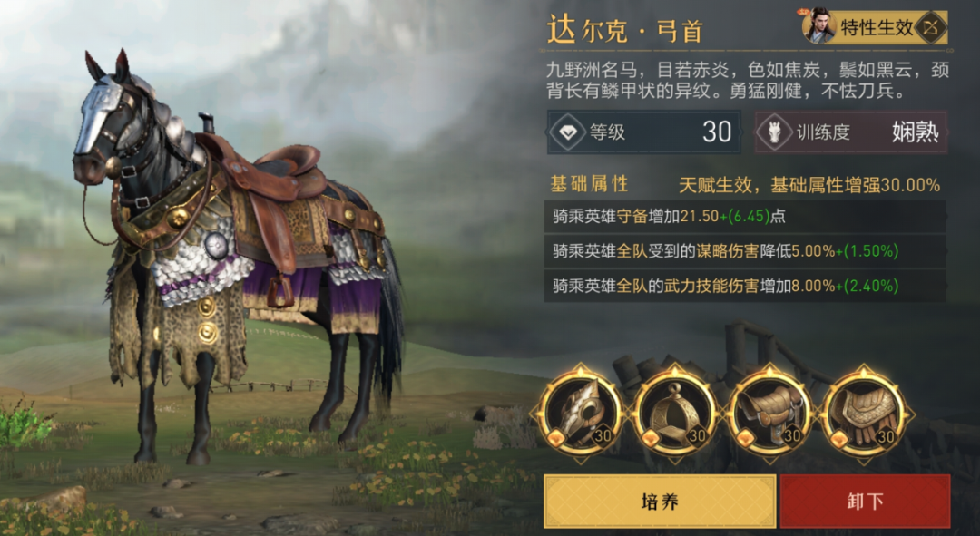This screenshot has height=536, width=980.
Task: Open the 等级 30 level panel
Action: 644,132
